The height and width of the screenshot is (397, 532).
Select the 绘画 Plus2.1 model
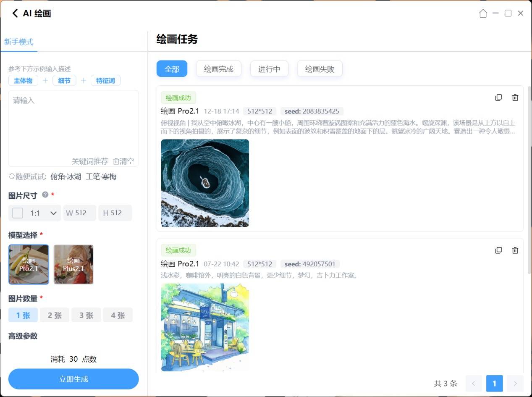click(73, 264)
